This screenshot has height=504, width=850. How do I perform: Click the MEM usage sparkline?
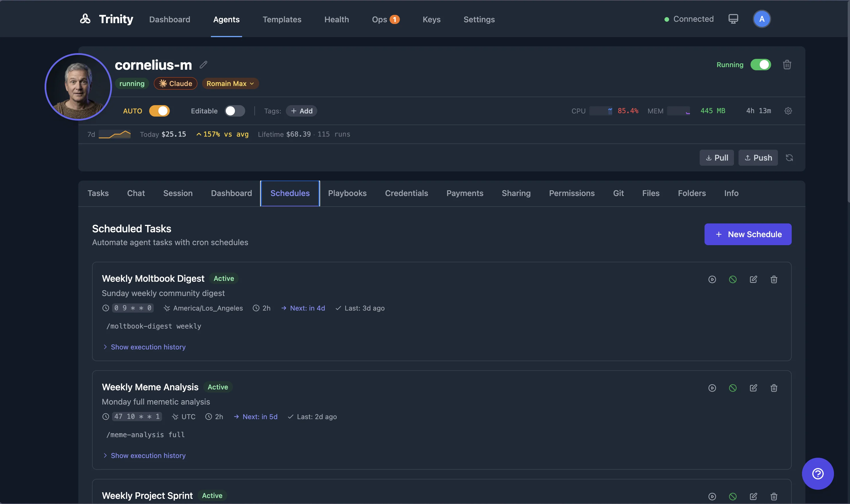(679, 111)
